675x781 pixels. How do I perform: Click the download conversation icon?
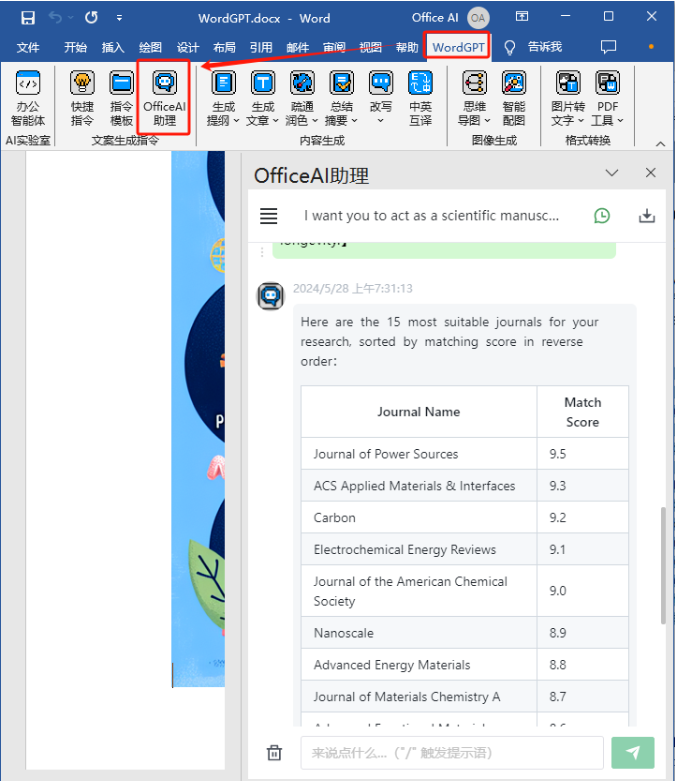647,216
